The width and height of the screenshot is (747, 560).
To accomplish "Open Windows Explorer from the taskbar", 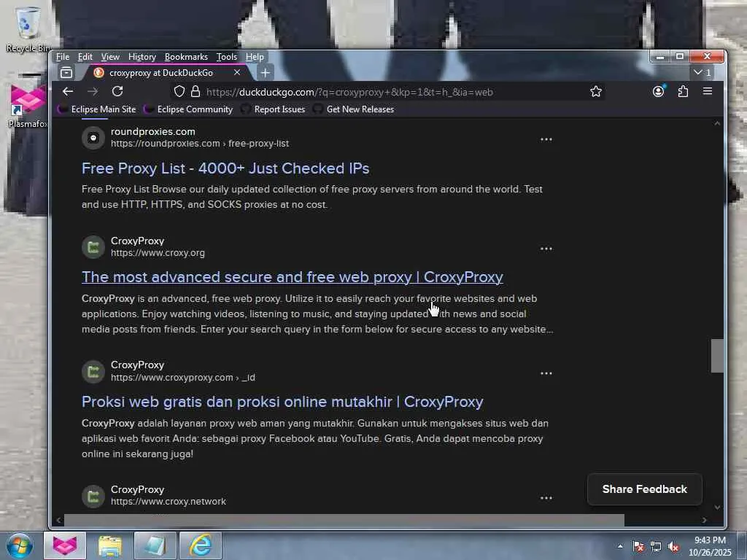I will point(110,545).
